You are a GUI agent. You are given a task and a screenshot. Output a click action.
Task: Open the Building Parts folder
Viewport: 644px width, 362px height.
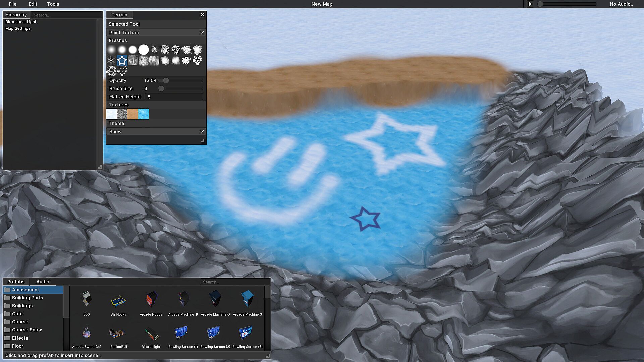[x=28, y=298]
